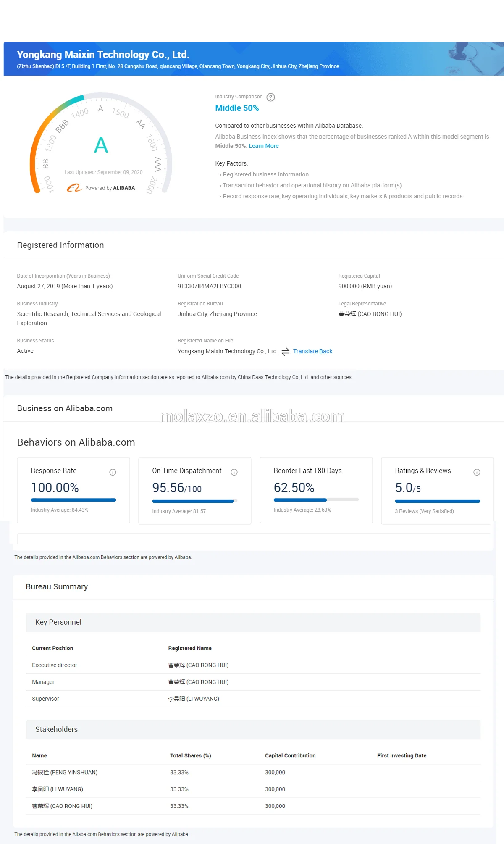Click the Supervisor name LI WUYANG in Key Personnel
The image size is (504, 844).
(x=194, y=699)
